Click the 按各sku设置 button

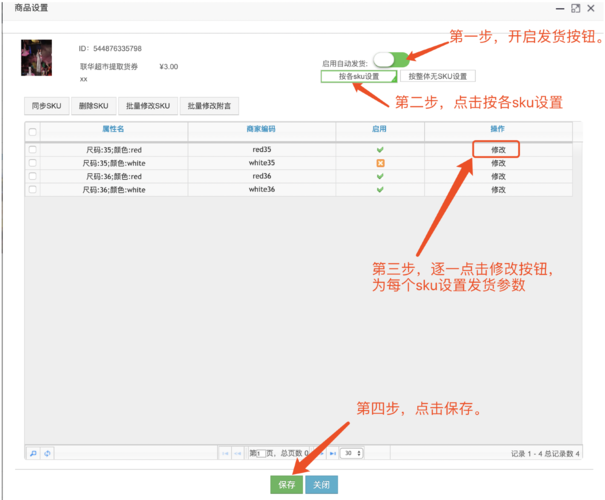(359, 76)
